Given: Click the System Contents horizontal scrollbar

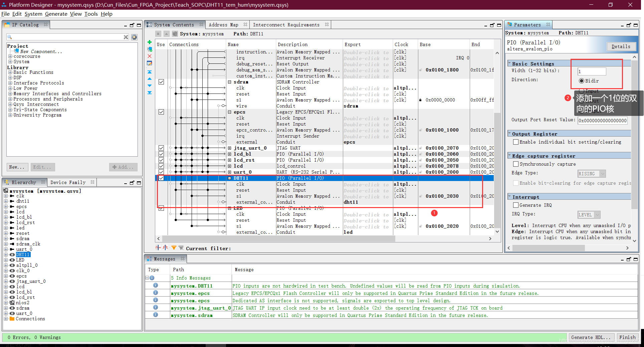Looking at the screenshot, I should (278, 238).
